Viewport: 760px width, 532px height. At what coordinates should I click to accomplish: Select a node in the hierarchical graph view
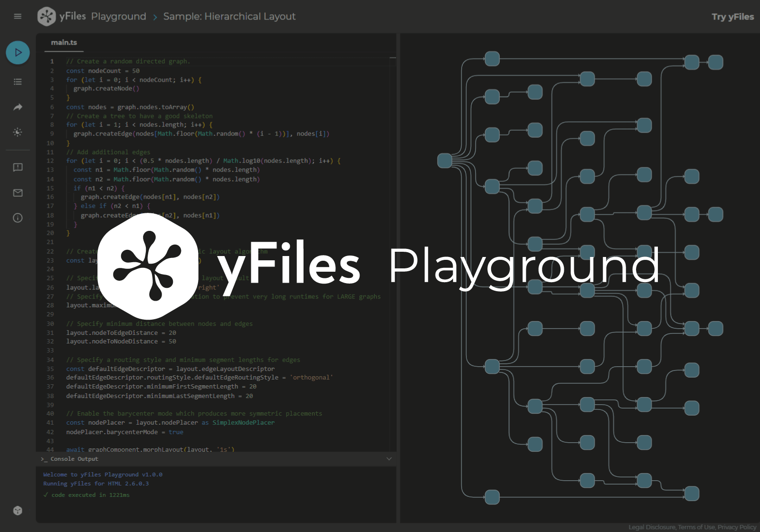tap(492, 58)
